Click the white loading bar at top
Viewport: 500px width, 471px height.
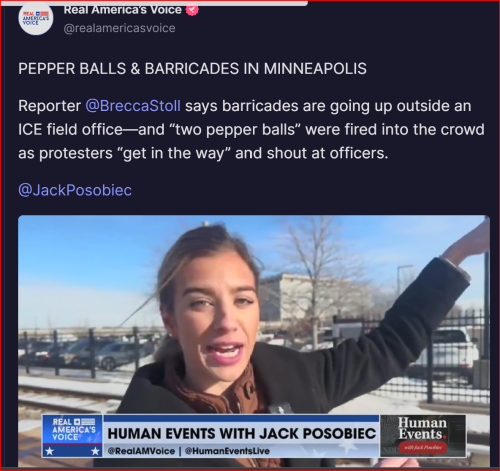153,3
